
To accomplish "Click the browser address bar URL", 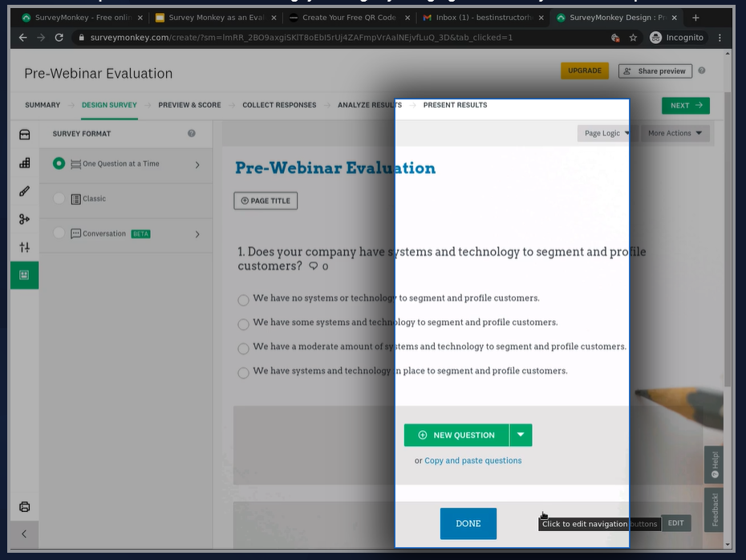I will [301, 38].
